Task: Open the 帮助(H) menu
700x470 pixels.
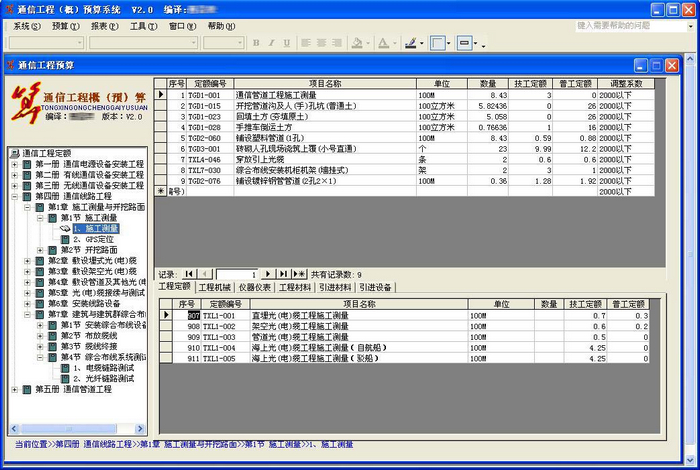Action: click(x=221, y=26)
